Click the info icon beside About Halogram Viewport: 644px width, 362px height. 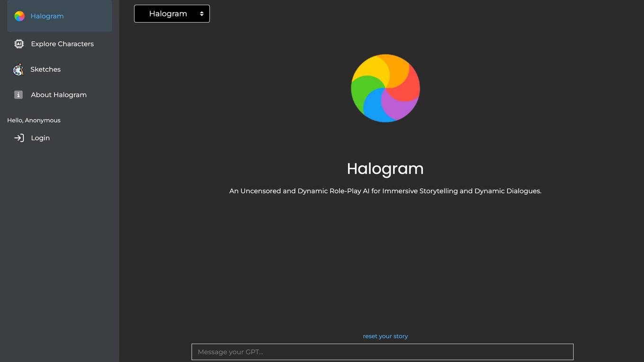[x=18, y=95]
